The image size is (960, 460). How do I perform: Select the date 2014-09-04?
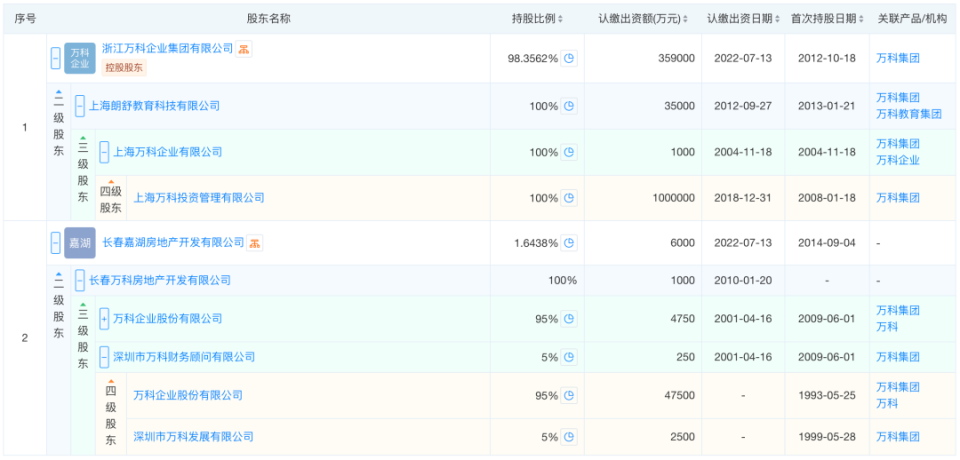[827, 243]
